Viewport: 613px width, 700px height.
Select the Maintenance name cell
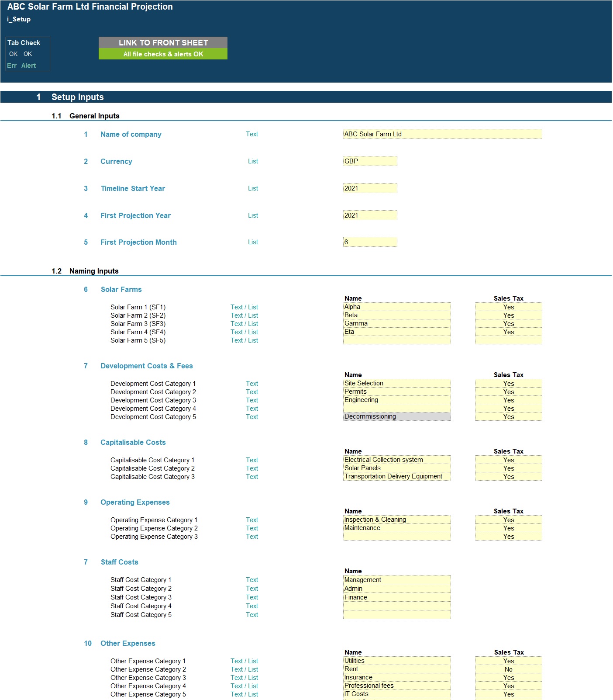coord(397,528)
